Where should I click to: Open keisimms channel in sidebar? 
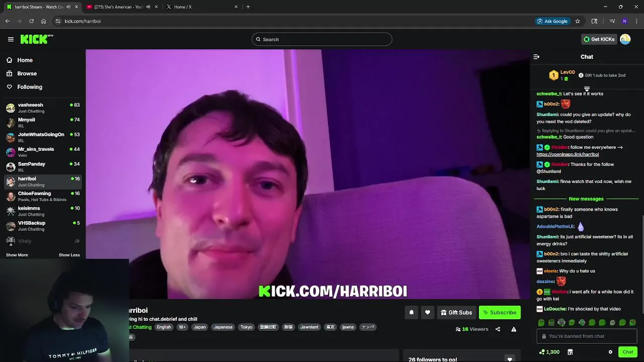[43, 211]
